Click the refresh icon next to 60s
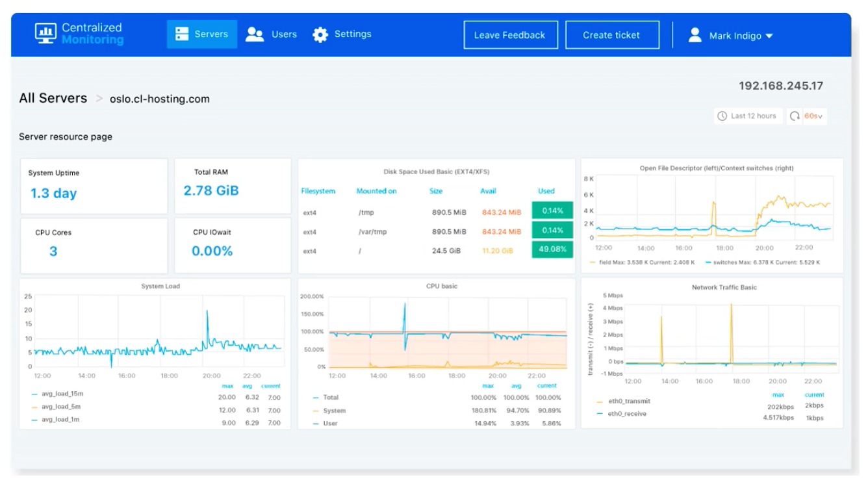 (x=795, y=116)
